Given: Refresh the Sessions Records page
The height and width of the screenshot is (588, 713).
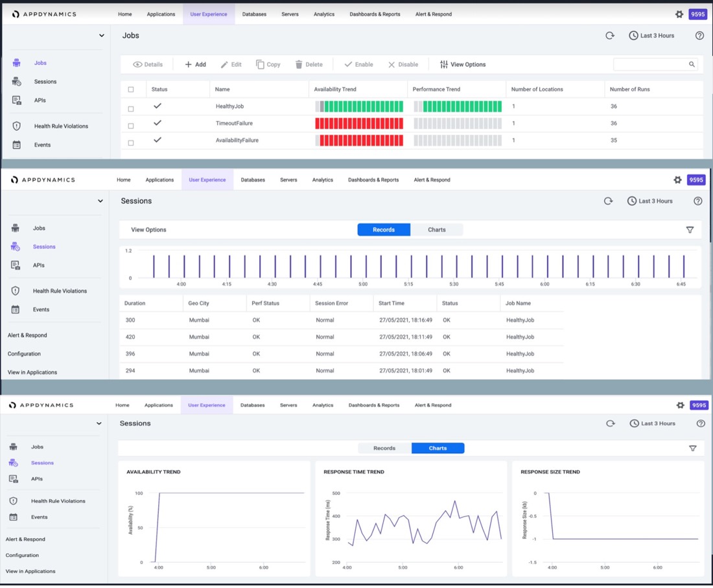Looking at the screenshot, I should 608,201.
